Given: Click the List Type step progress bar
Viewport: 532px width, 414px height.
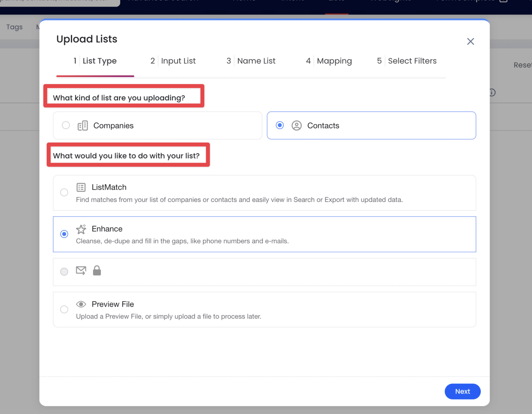Looking at the screenshot, I should (95, 75).
